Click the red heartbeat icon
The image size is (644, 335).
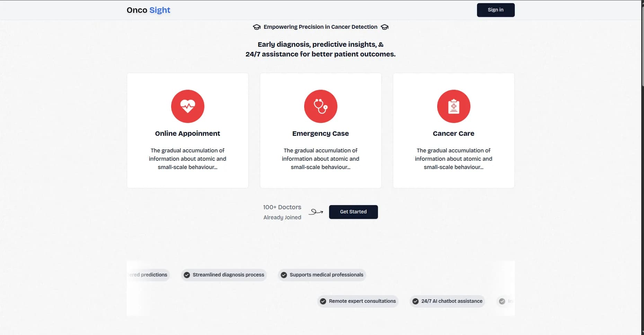[x=187, y=106]
